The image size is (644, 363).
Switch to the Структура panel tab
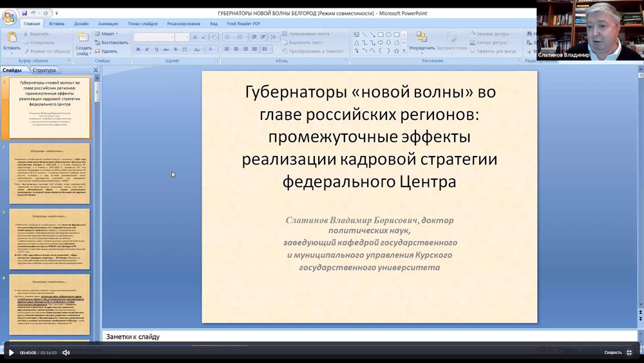coord(44,70)
